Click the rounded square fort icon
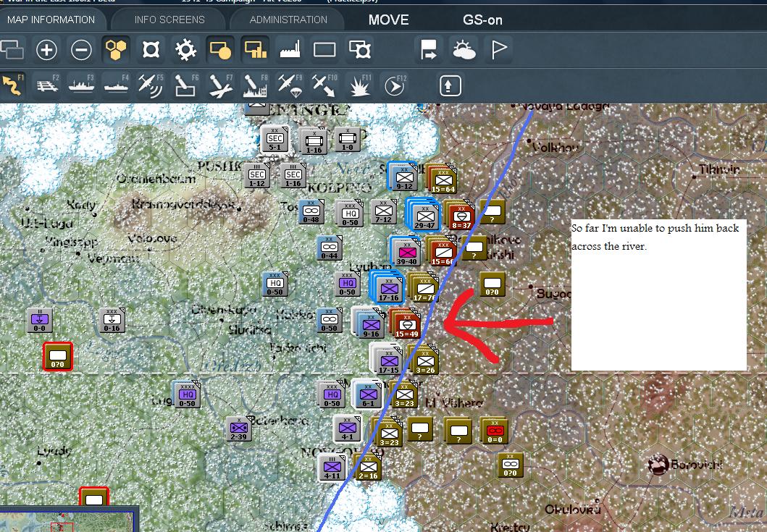767x532 pixels. point(151,49)
